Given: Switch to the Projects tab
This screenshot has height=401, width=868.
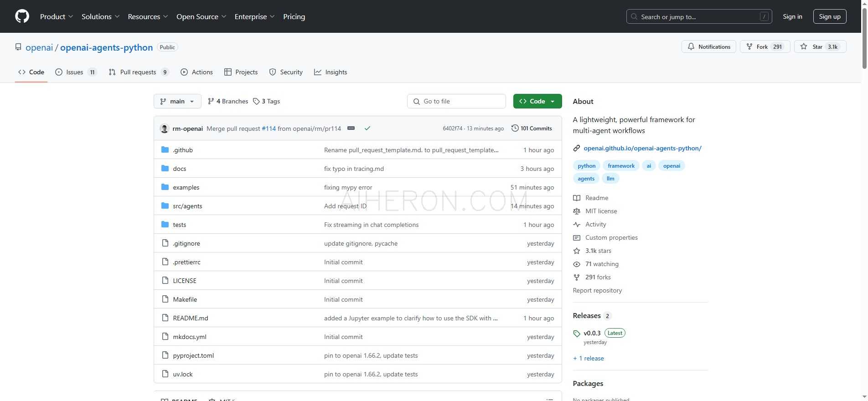Looking at the screenshot, I should (241, 72).
